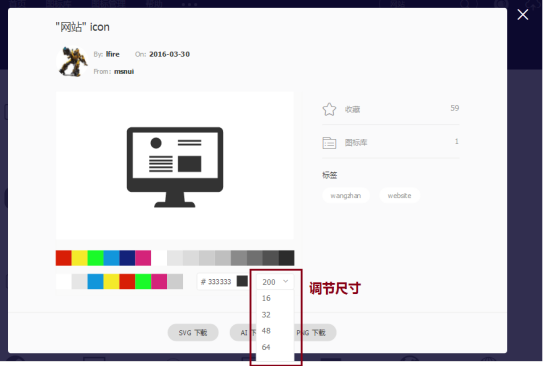Close the icon detail dialog with X

point(523,15)
